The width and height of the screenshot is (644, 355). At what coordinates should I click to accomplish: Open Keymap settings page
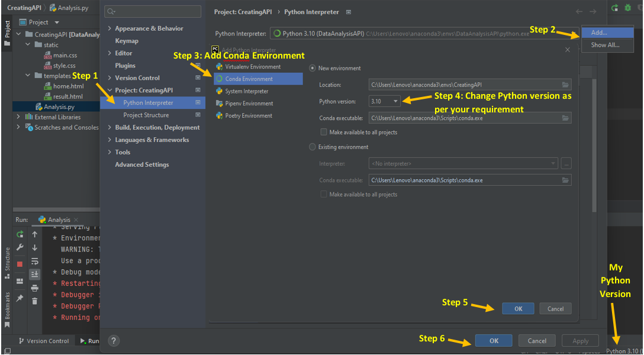pos(127,41)
